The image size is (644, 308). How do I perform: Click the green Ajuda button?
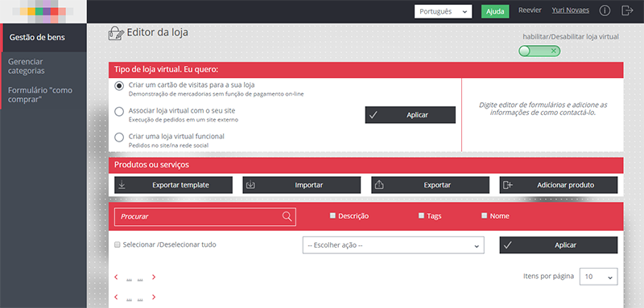[x=495, y=11]
